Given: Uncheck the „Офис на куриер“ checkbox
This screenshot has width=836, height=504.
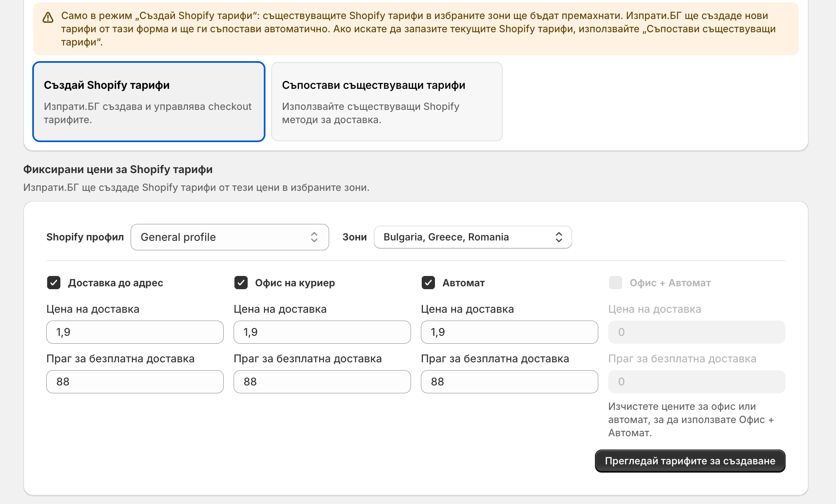Looking at the screenshot, I should pos(241,283).
